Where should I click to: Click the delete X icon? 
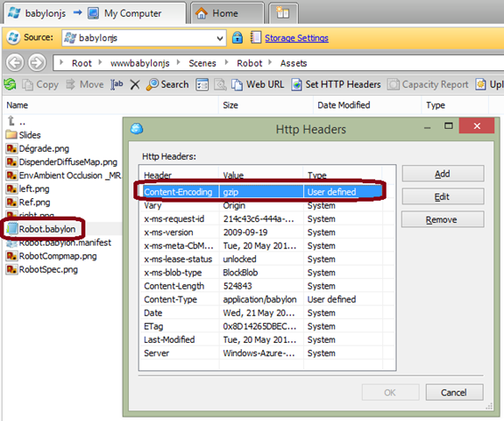point(135,85)
